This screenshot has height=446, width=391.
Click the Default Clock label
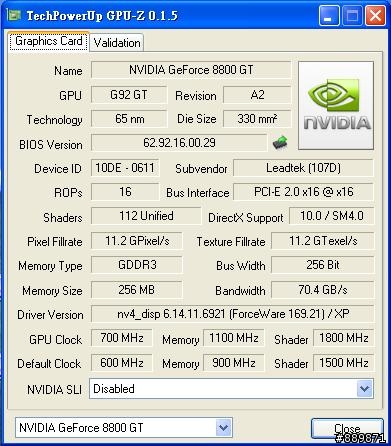(49, 363)
